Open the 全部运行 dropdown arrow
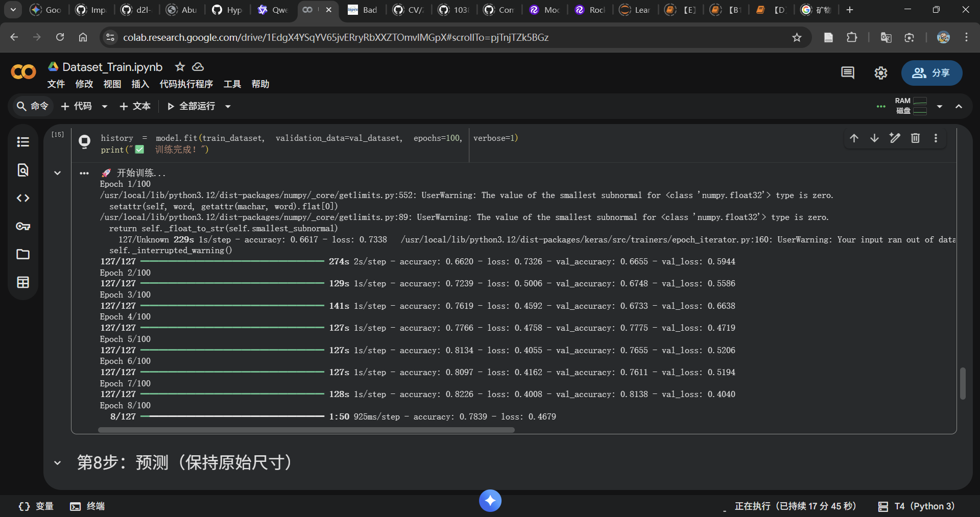The image size is (980, 517). point(228,106)
